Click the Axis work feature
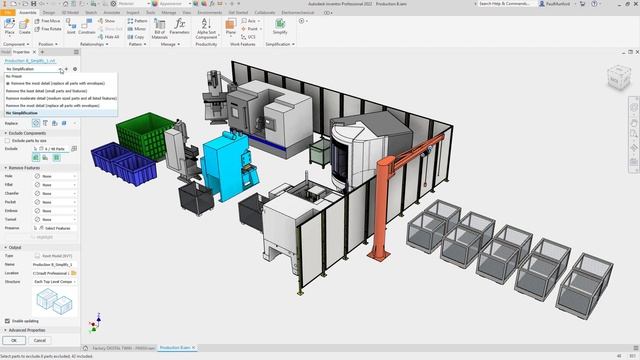640x360 pixels. coord(249,21)
